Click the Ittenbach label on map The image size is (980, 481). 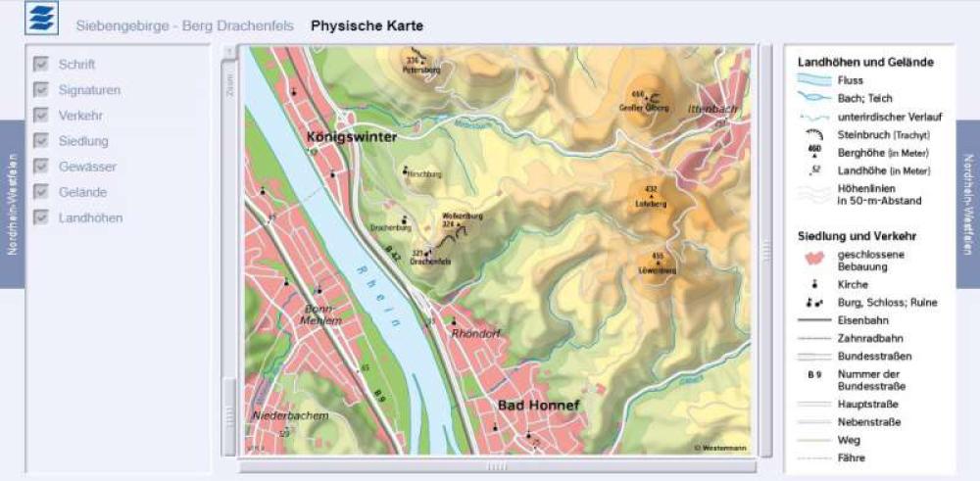point(713,109)
